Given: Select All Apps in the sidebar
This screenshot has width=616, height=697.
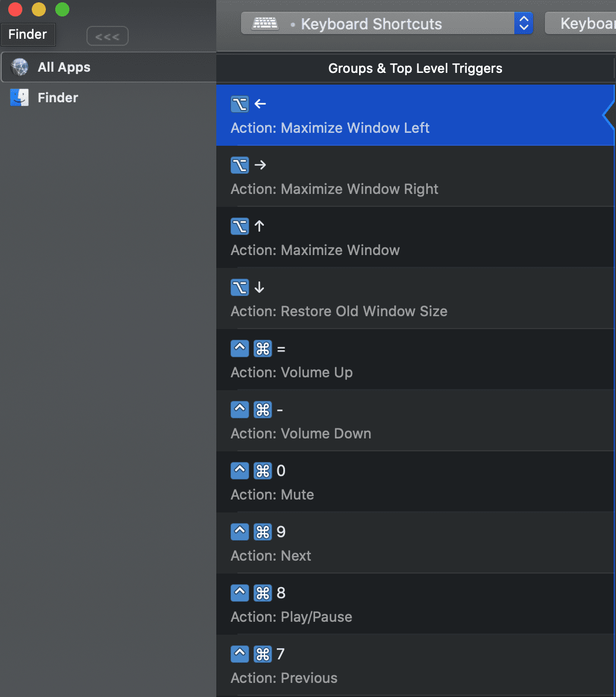Looking at the screenshot, I should 64,67.
